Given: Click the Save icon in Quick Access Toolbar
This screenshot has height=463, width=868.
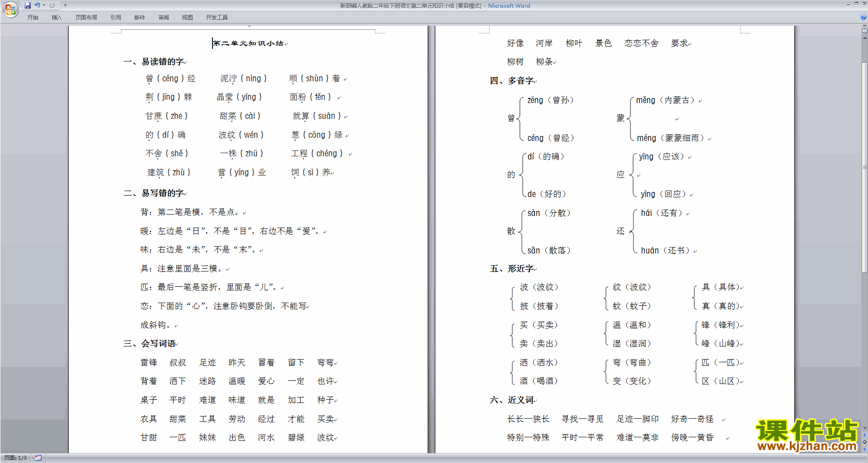Looking at the screenshot, I should coord(28,5).
